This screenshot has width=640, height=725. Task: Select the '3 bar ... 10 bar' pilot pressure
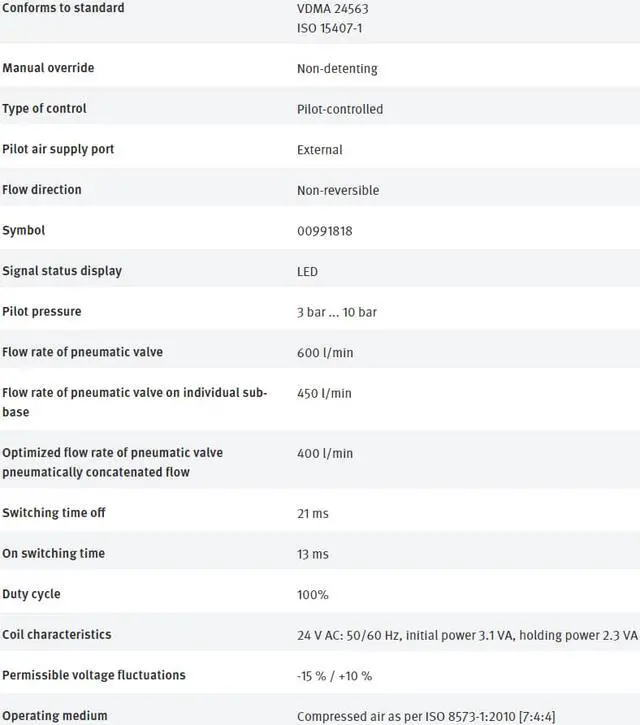pos(337,312)
